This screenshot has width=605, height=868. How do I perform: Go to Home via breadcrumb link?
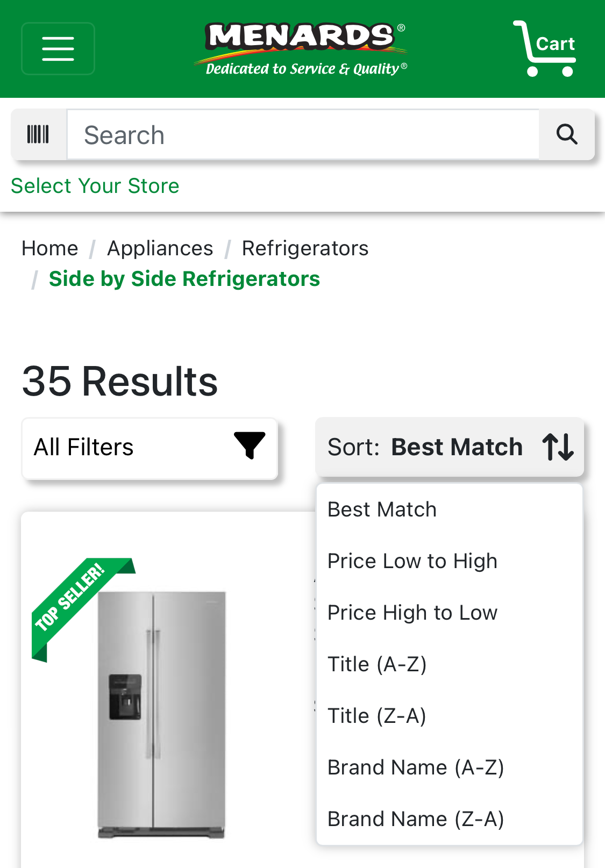click(49, 248)
